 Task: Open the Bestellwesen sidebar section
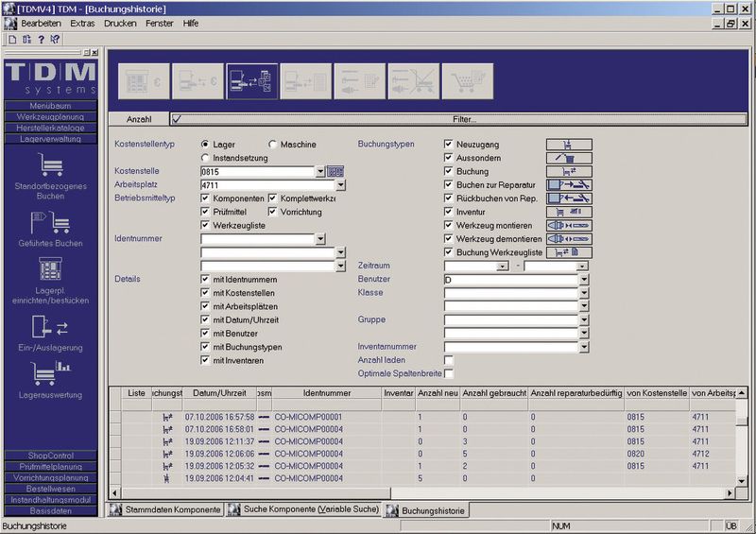pos(51,489)
